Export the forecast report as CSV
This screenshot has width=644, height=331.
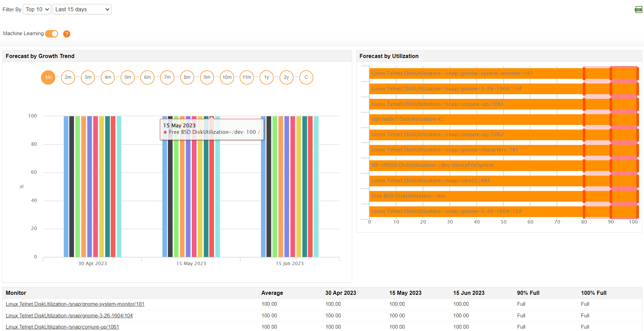click(x=638, y=9)
